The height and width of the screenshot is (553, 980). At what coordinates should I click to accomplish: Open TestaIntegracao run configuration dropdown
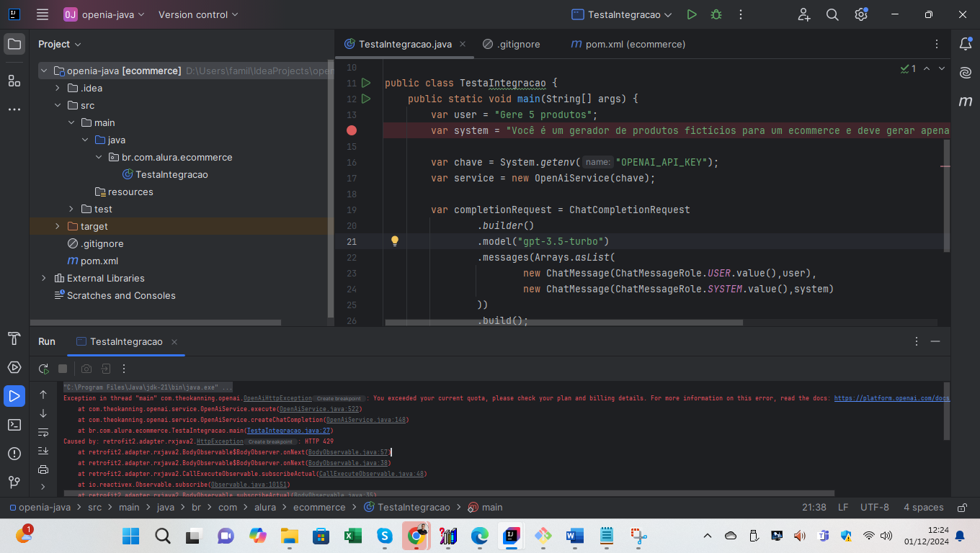pyautogui.click(x=621, y=14)
